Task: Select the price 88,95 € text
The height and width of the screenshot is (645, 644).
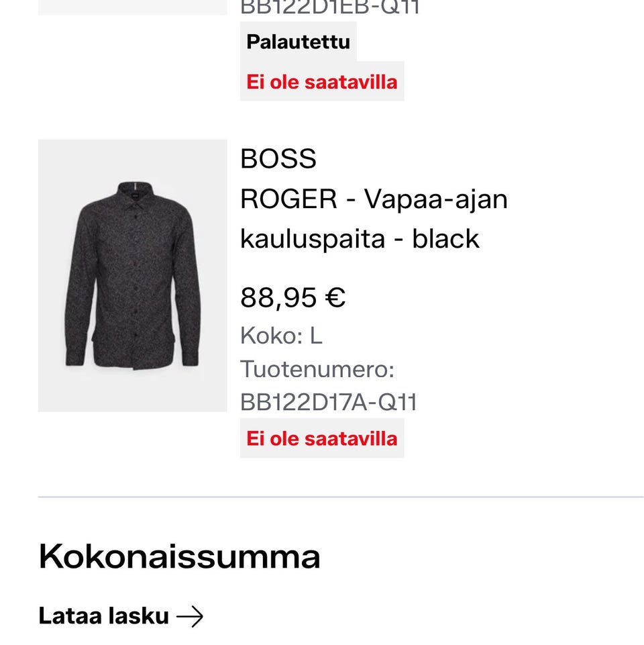Action: 292,296
